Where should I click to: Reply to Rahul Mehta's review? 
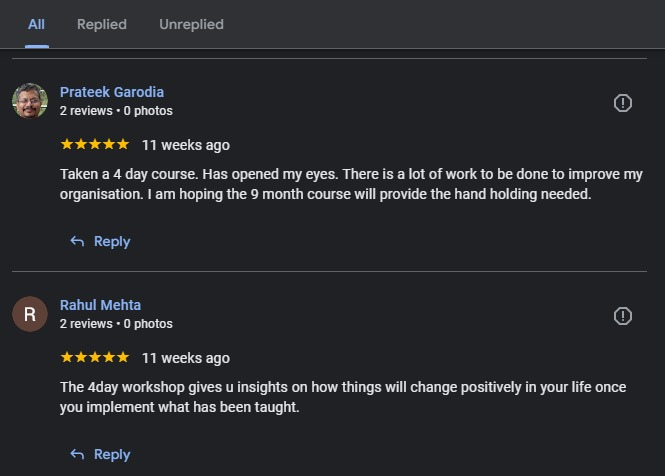(x=100, y=454)
